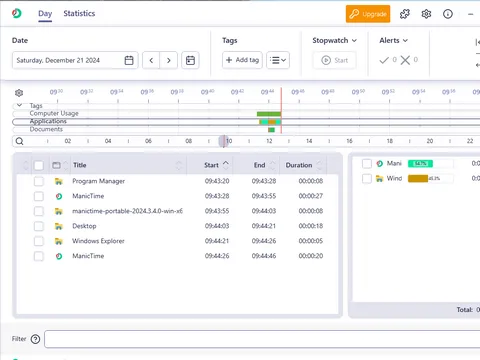Screen dimensions: 480x360
Task: Check the ManicTime 09:43:28 row checkbox
Action: point(39,196)
